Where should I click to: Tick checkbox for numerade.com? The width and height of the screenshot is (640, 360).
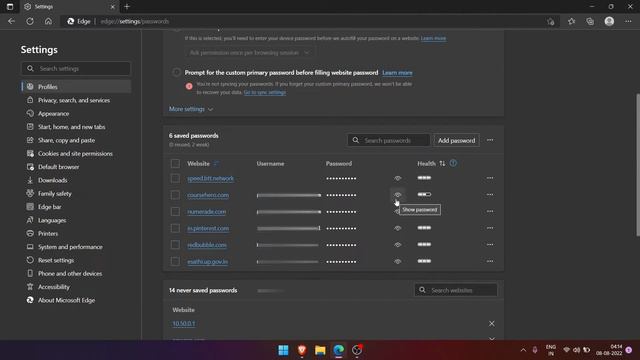click(175, 212)
